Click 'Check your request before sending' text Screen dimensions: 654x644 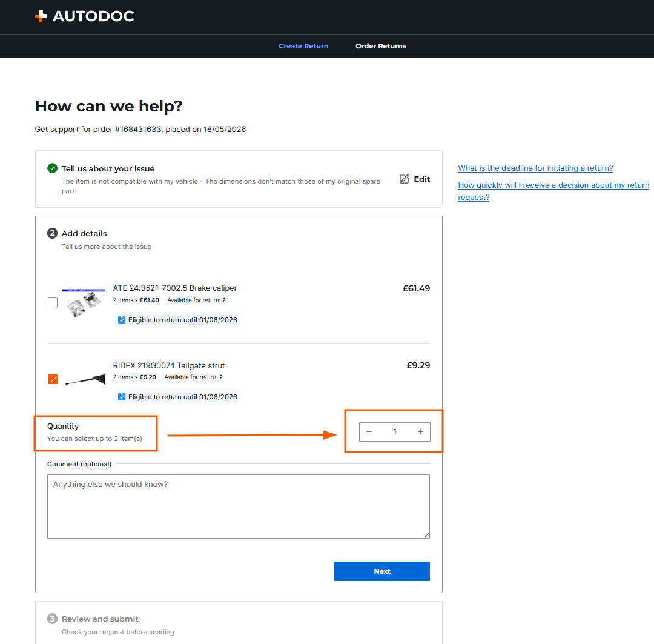(x=118, y=632)
